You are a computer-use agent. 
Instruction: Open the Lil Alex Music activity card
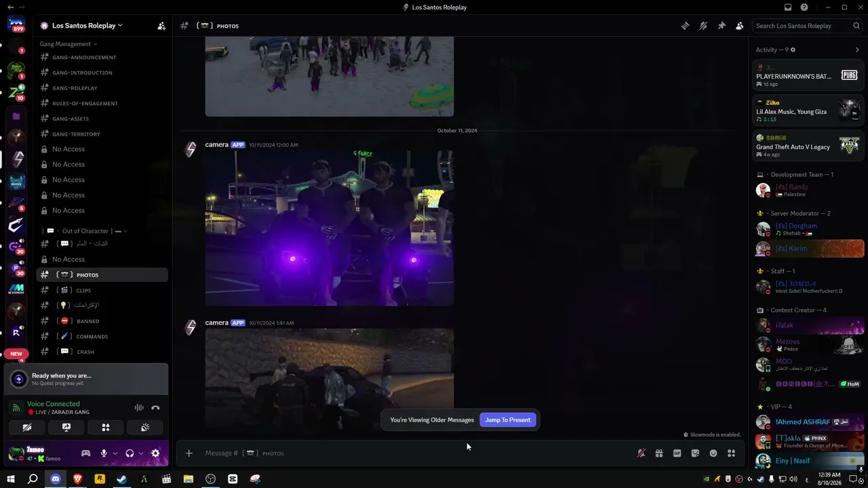click(x=808, y=110)
